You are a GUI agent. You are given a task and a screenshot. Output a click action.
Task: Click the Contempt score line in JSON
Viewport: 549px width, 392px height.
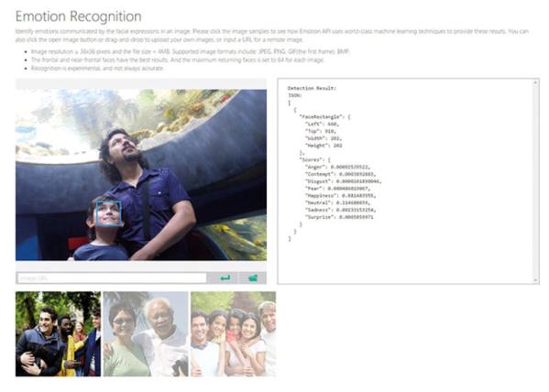pyautogui.click(x=340, y=174)
